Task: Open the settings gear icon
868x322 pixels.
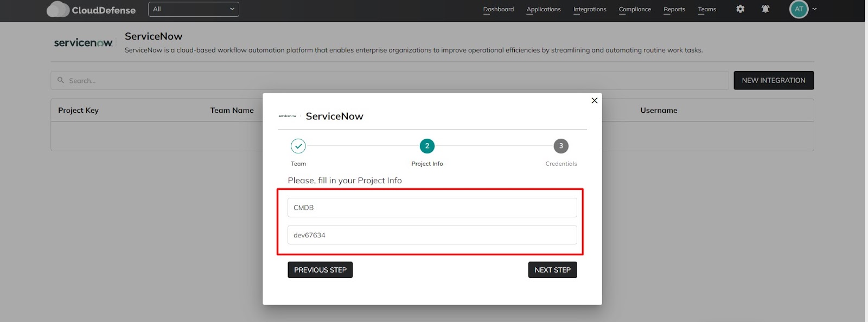Action: 741,9
